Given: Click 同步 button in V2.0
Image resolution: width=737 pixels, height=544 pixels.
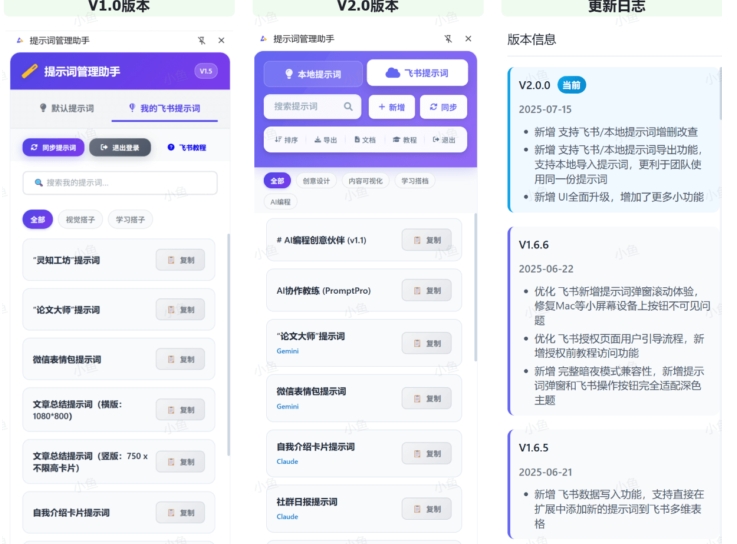Looking at the screenshot, I should [443, 107].
